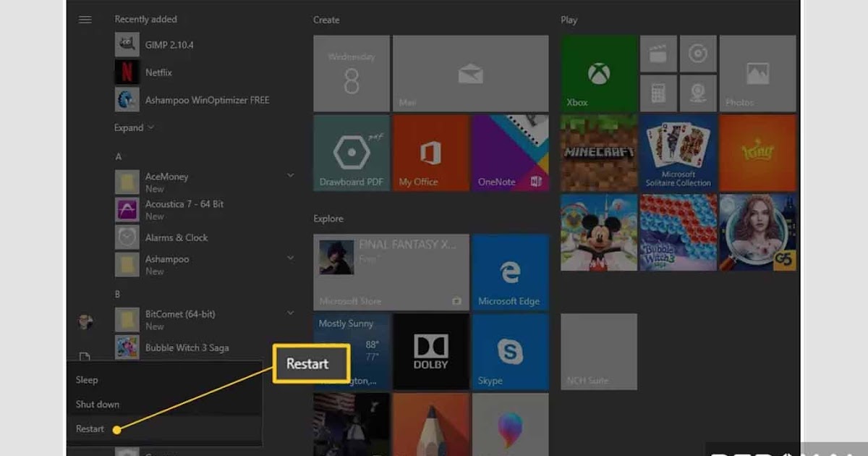Open the Skype tile
The width and height of the screenshot is (868, 456).
click(x=511, y=352)
